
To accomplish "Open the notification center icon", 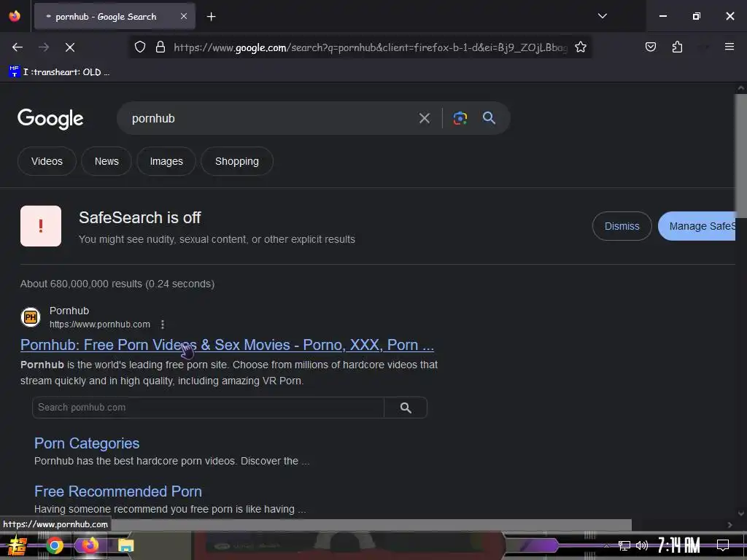I will pyautogui.click(x=723, y=545).
